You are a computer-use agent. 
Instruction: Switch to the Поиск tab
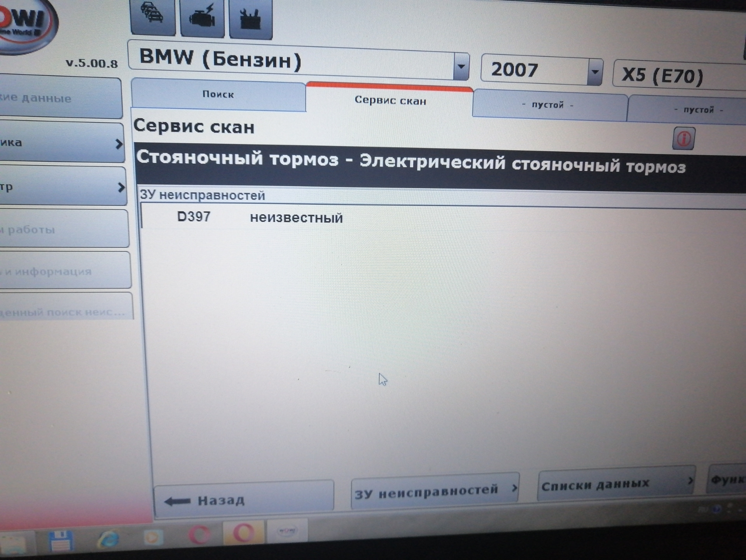218,94
